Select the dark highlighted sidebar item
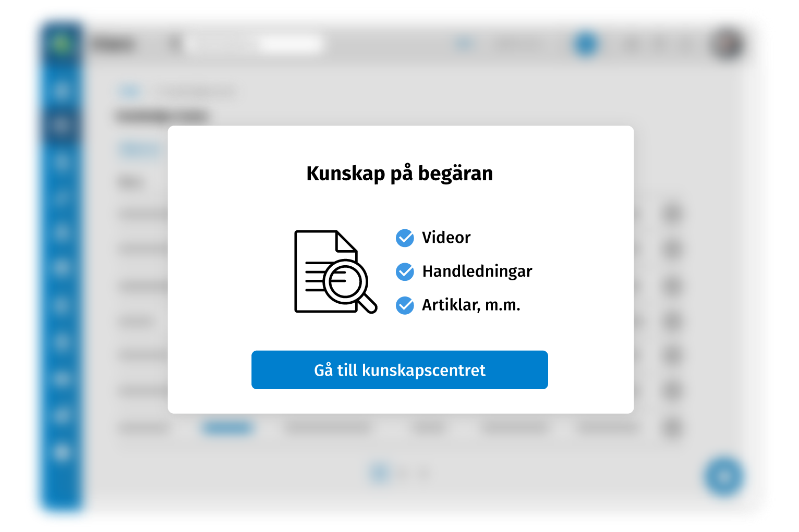The height and width of the screenshot is (532, 799). tap(62, 125)
